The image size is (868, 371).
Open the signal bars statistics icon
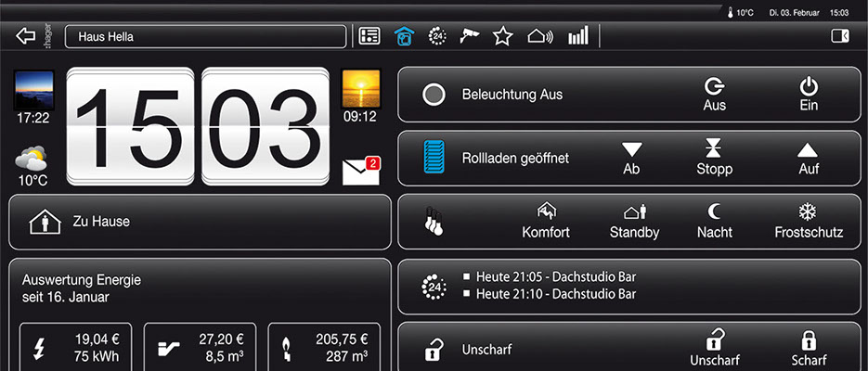click(578, 37)
